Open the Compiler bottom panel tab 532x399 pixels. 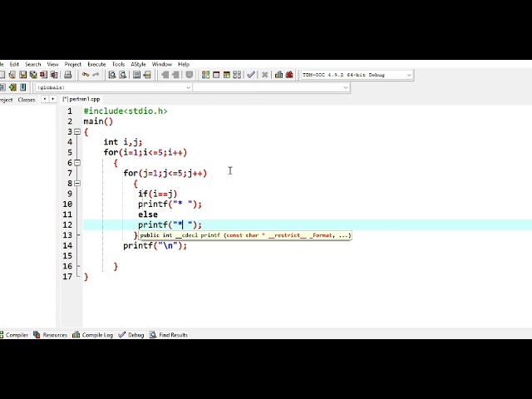[x=14, y=335]
